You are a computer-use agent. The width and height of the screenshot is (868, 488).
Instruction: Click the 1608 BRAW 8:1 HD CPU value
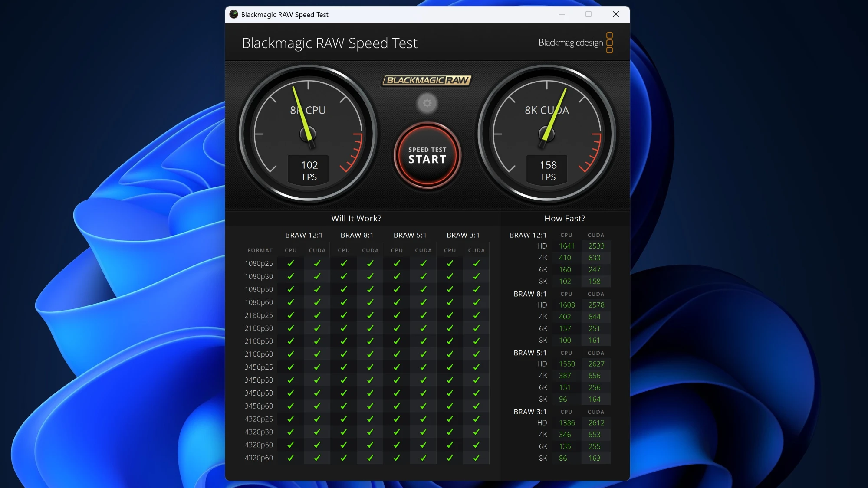coord(566,305)
